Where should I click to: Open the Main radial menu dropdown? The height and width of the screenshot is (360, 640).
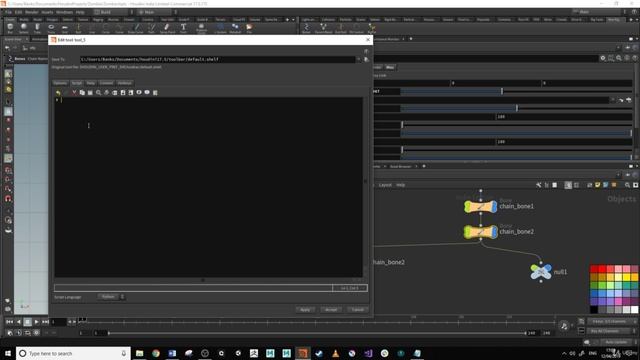click(157, 12)
